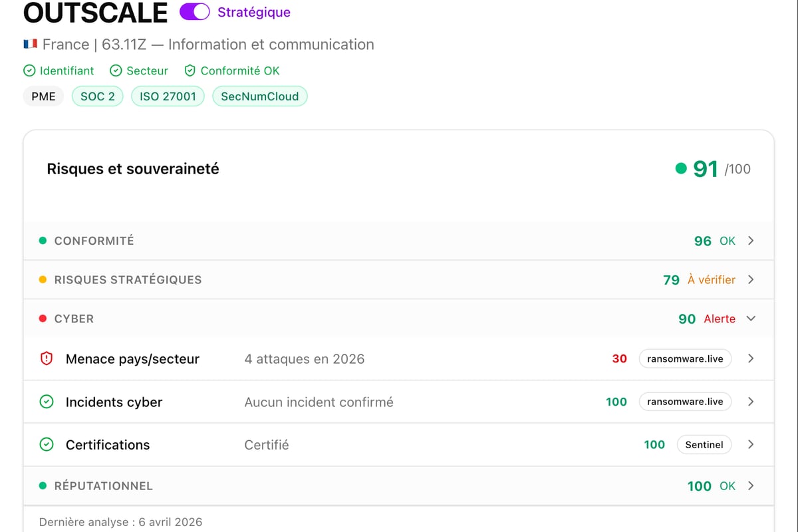This screenshot has width=798, height=532.
Task: Expand the Réputationnel section chevron
Action: [x=751, y=485]
